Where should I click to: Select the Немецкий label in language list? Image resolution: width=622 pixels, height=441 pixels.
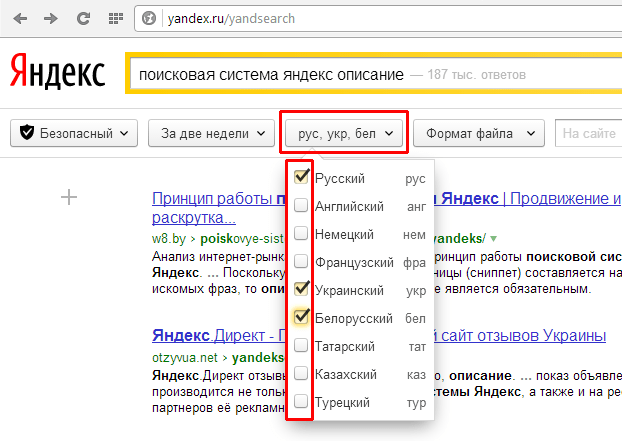pyautogui.click(x=344, y=235)
